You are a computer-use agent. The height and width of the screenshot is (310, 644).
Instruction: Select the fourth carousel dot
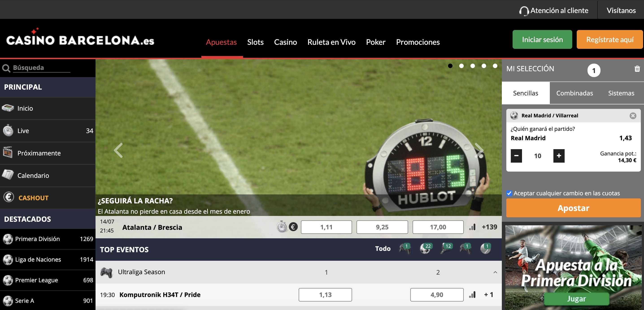coord(484,66)
